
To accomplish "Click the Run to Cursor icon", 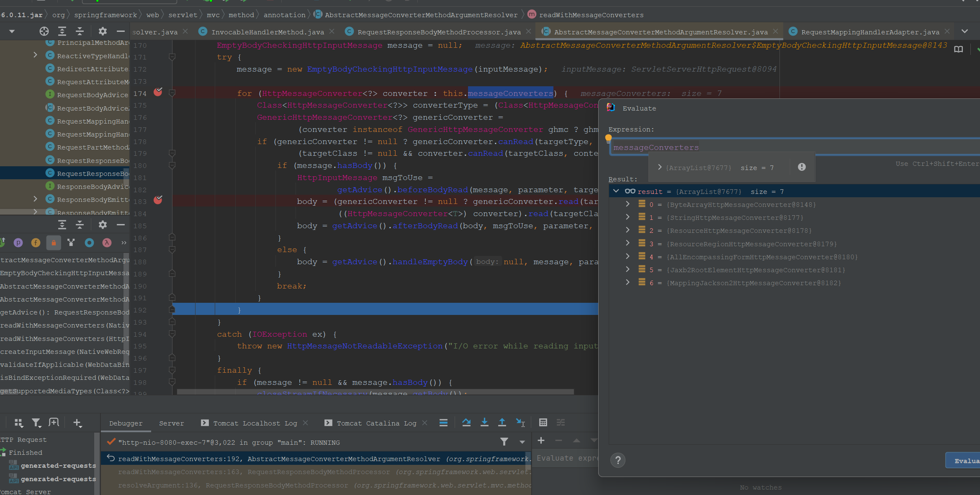I will 520,423.
